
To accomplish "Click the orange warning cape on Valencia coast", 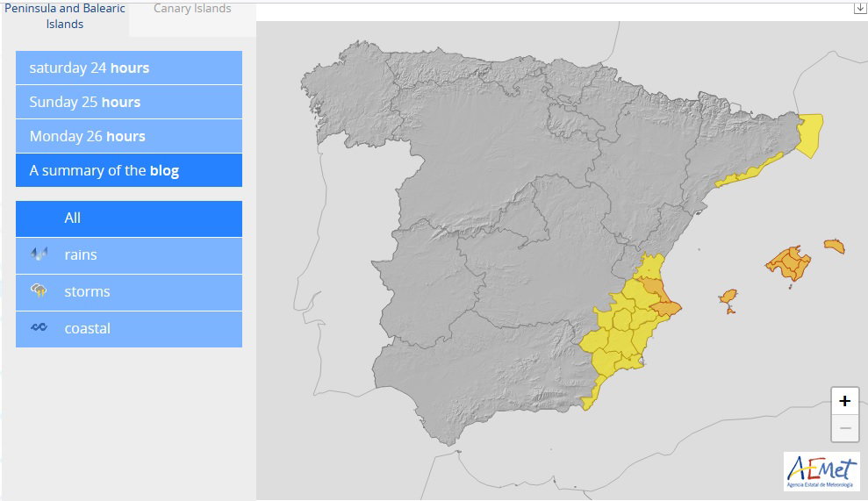I will pos(665,307).
